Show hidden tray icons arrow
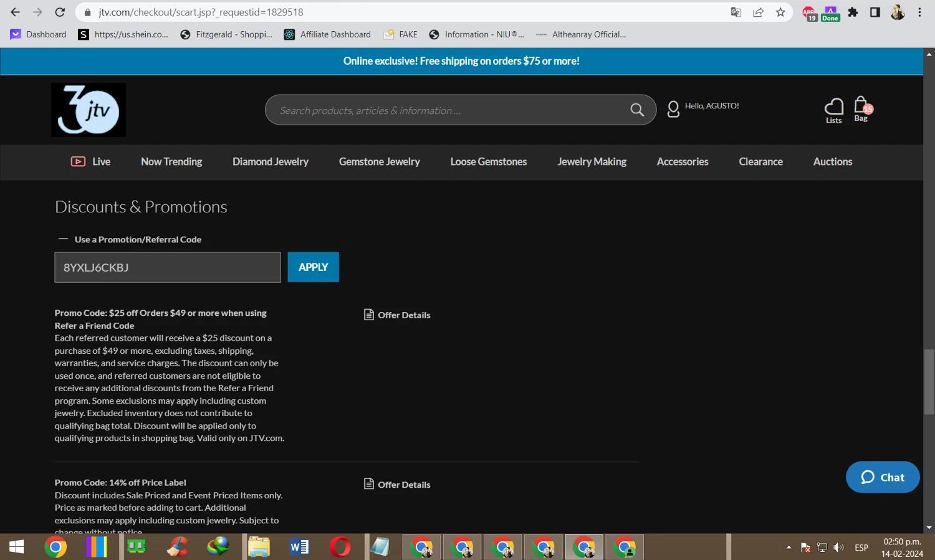Viewport: 935px width, 560px height. coord(789,548)
